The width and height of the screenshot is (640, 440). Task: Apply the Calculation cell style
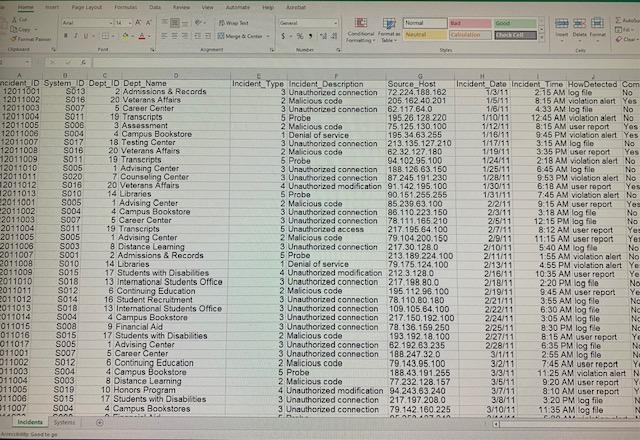tap(469, 35)
